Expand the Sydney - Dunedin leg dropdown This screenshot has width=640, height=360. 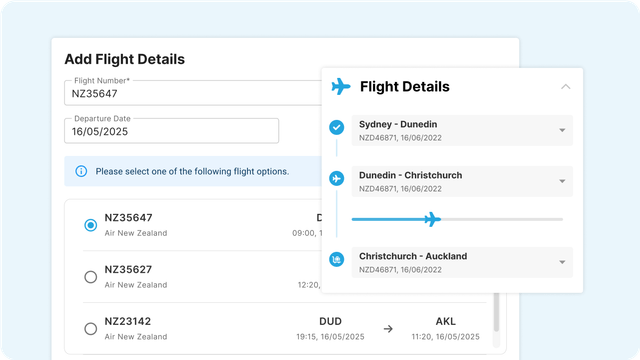pos(562,130)
